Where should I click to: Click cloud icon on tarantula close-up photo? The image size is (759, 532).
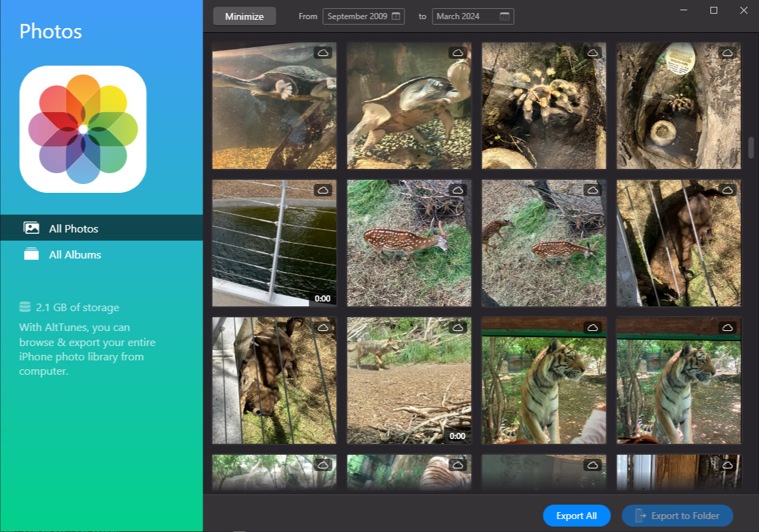point(593,53)
